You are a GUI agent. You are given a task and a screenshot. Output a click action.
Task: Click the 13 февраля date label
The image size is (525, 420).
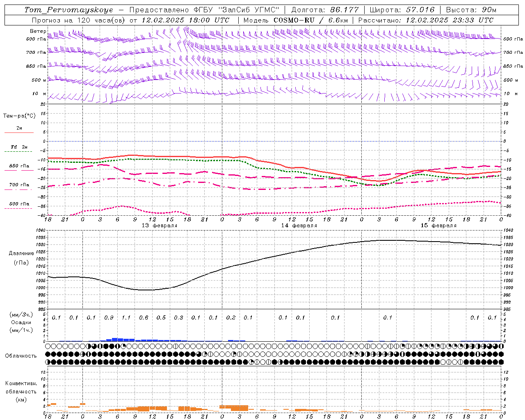click(160, 226)
